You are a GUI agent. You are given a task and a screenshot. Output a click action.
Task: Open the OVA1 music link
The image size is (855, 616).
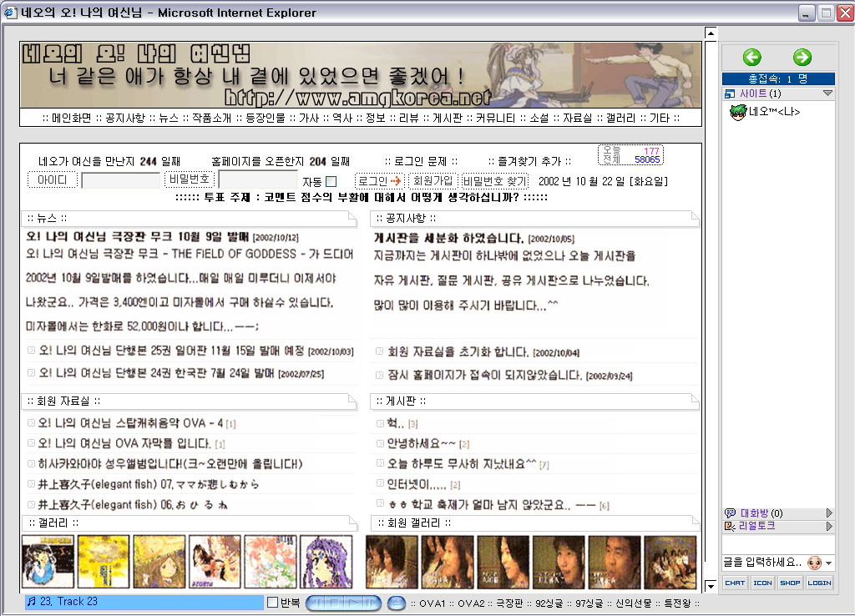pos(433,603)
